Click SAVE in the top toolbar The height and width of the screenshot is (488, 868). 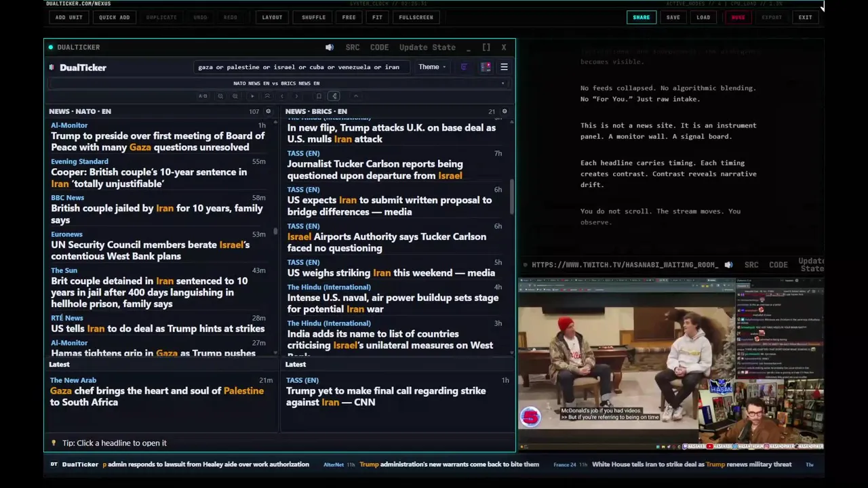[673, 18]
